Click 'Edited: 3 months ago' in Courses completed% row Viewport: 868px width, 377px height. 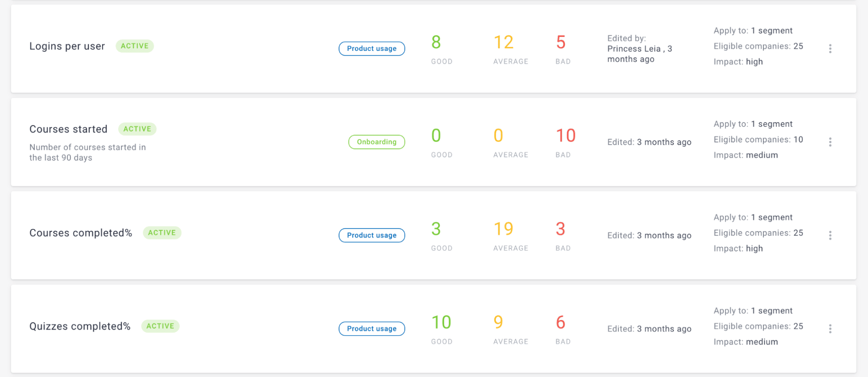tap(649, 235)
